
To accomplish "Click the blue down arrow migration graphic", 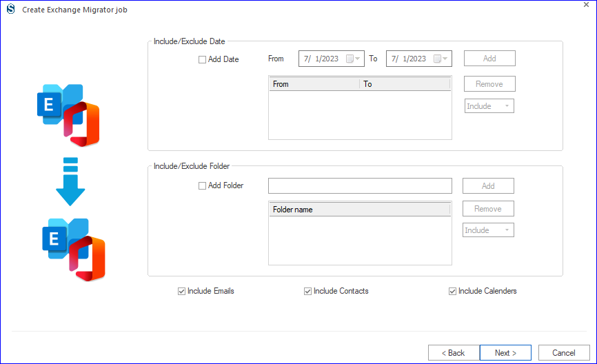I will [x=70, y=181].
